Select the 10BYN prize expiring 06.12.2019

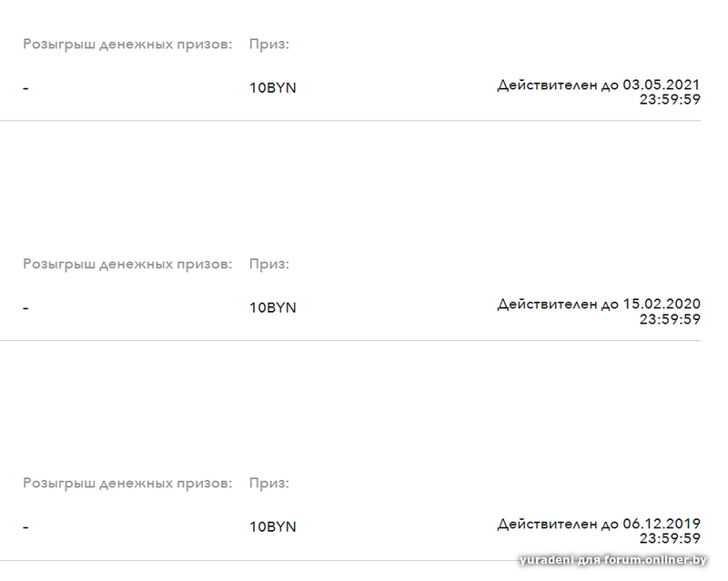273,526
